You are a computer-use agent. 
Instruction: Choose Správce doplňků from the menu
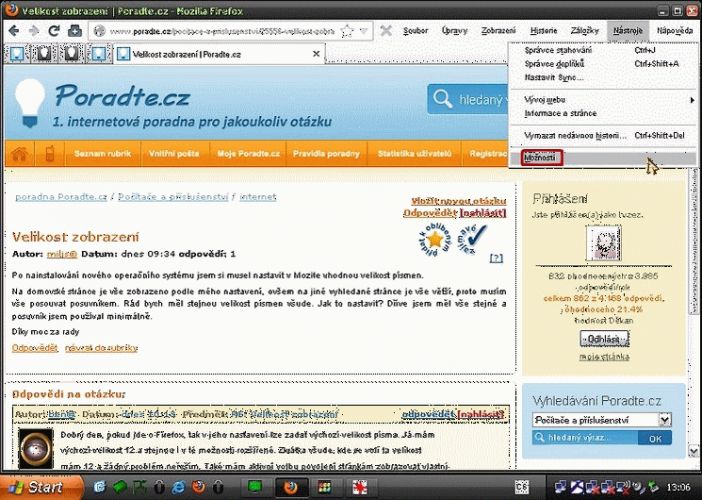click(x=603, y=64)
